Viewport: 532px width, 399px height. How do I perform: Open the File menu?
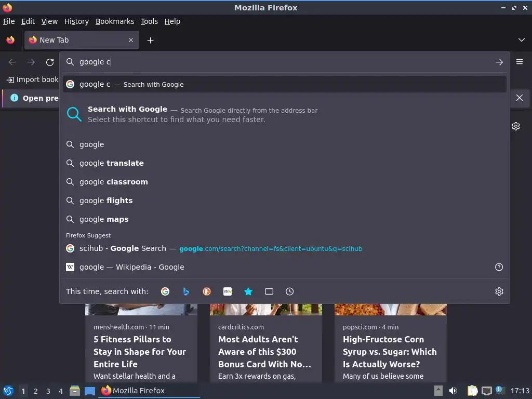point(9,21)
